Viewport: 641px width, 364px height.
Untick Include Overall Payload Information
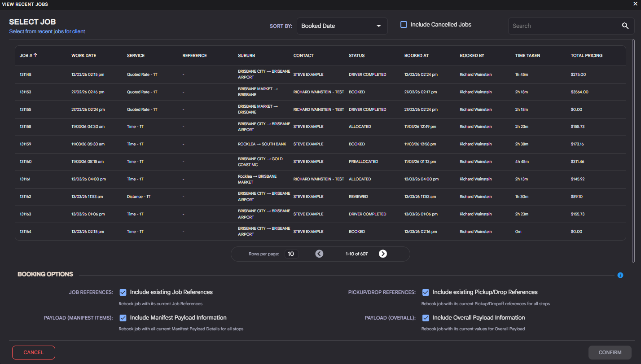tap(426, 318)
